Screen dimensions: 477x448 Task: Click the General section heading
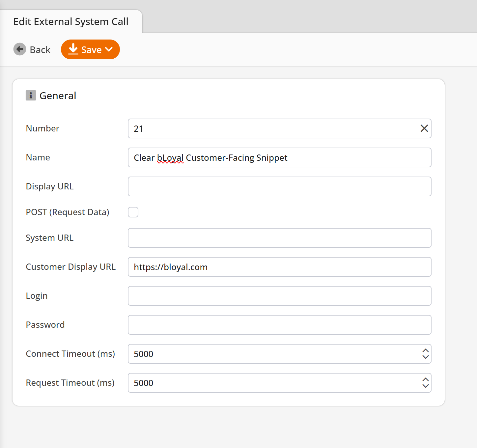tap(58, 96)
